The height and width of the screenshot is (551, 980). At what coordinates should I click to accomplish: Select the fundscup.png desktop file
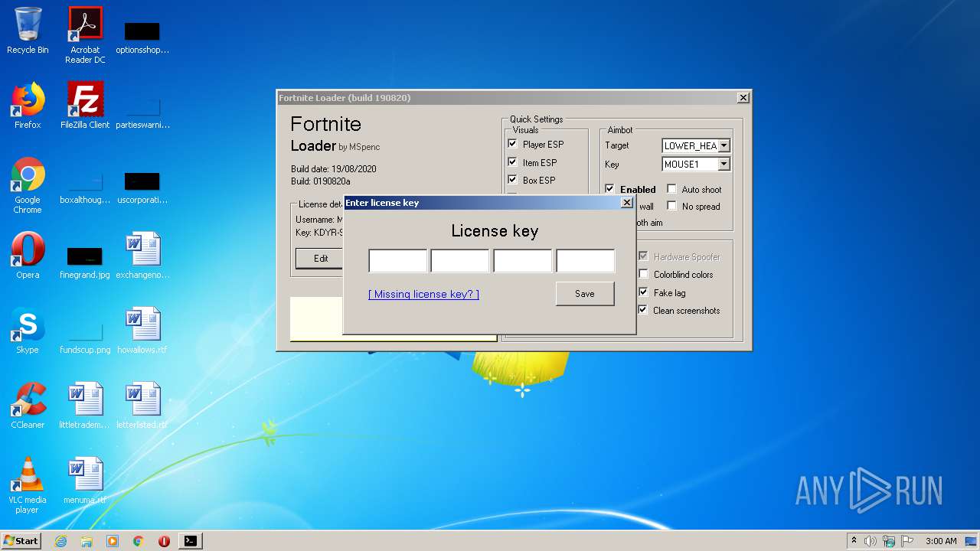point(85,337)
